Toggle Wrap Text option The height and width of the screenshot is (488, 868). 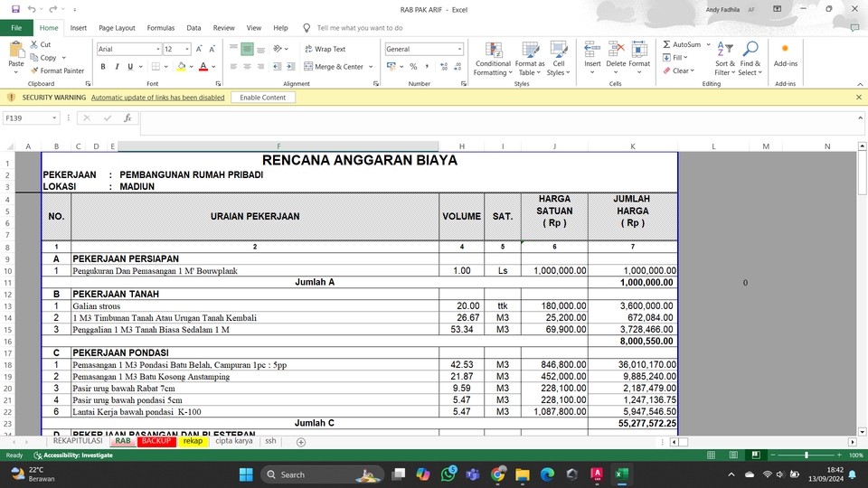[x=325, y=49]
